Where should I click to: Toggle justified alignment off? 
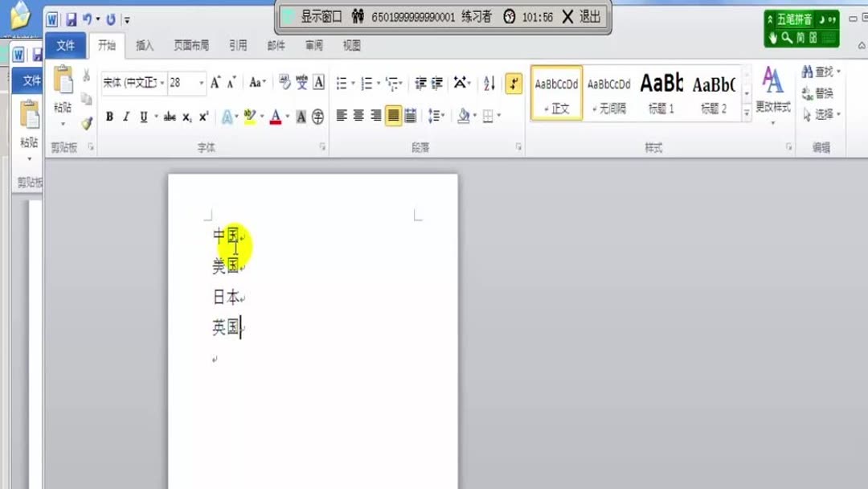point(392,115)
